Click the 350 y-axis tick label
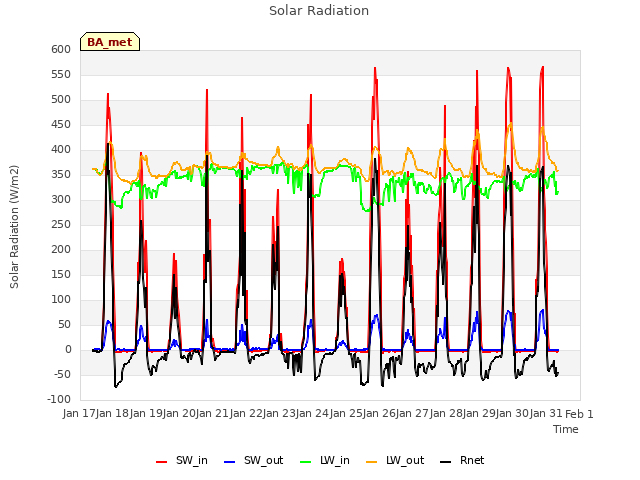The height and width of the screenshot is (480, 640). point(61,174)
